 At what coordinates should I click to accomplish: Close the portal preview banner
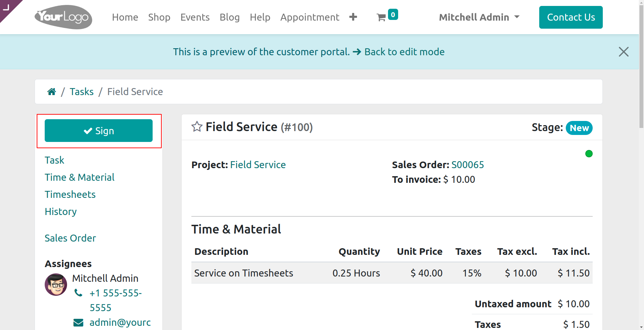(623, 52)
